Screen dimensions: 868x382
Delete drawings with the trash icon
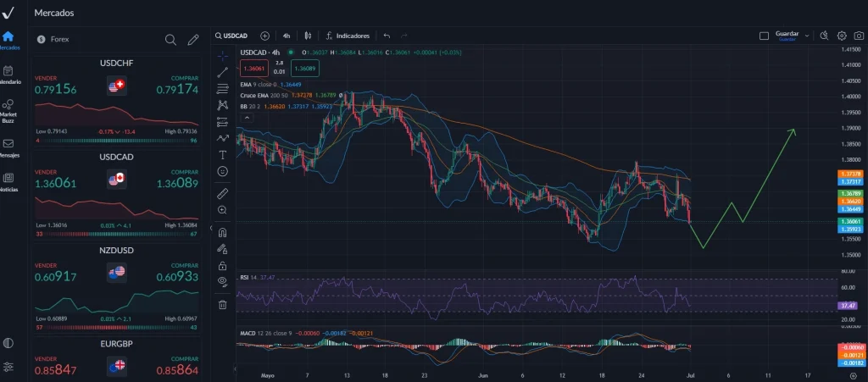(223, 304)
